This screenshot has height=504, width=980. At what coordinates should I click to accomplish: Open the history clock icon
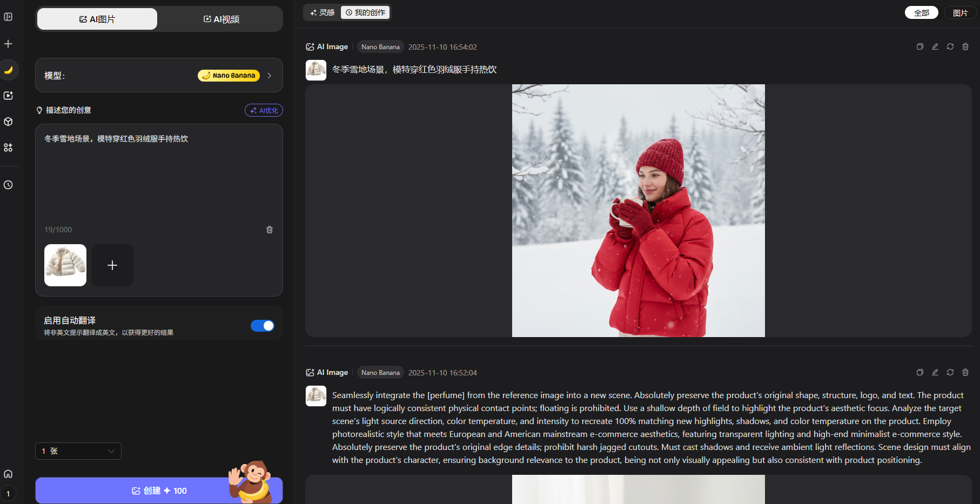(8, 185)
